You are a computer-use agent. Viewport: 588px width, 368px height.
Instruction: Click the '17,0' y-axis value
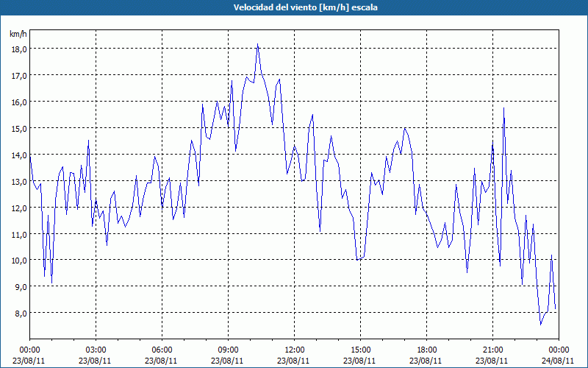[18, 76]
